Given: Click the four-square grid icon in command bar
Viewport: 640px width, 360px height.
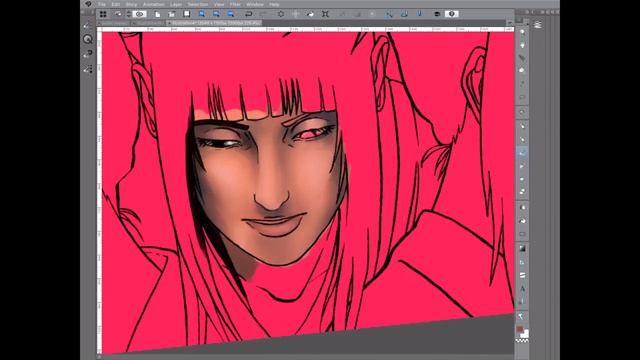Looking at the screenshot, I should (103, 14).
